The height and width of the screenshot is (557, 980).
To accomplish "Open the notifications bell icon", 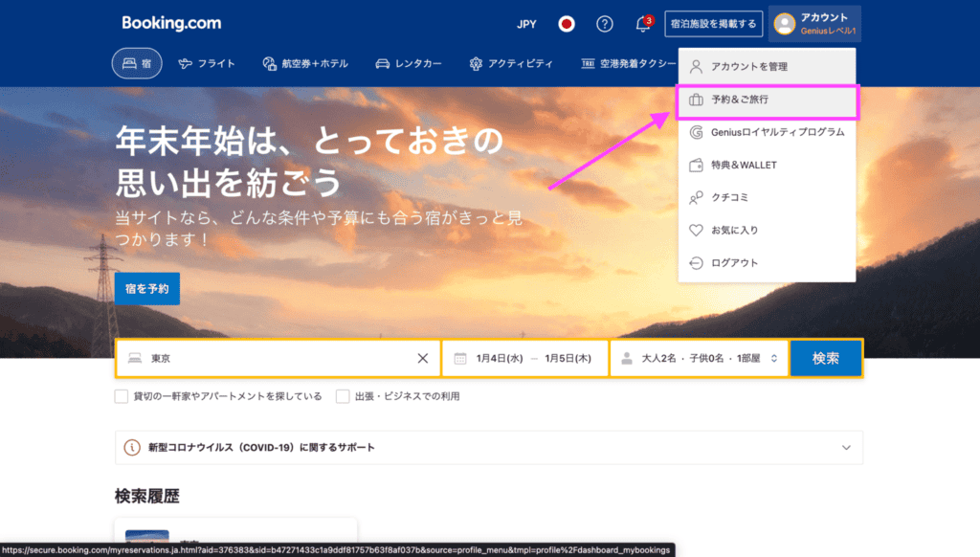I will pyautogui.click(x=643, y=24).
